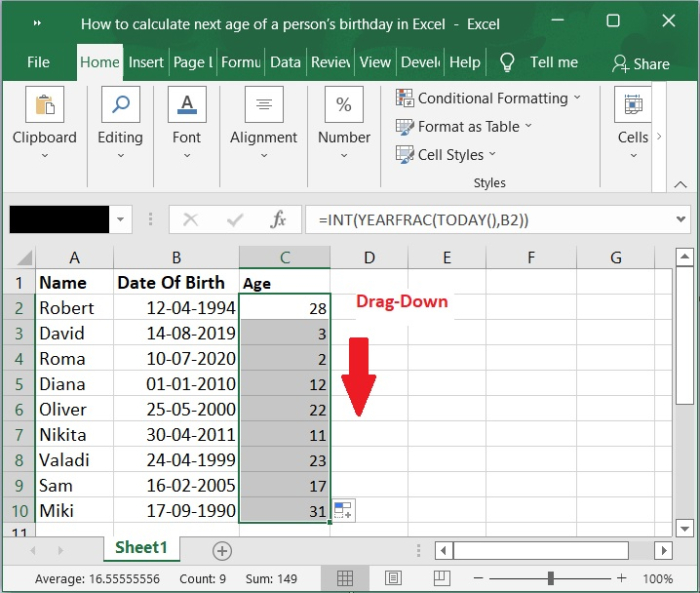Screen dimensions: 700x593
Task: Click the zoom slider handle
Action: 551,579
